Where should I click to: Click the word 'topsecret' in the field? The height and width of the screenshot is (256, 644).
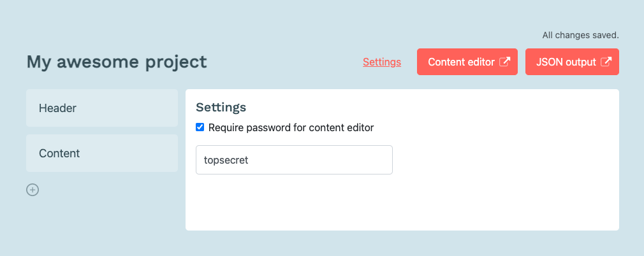tap(226, 160)
